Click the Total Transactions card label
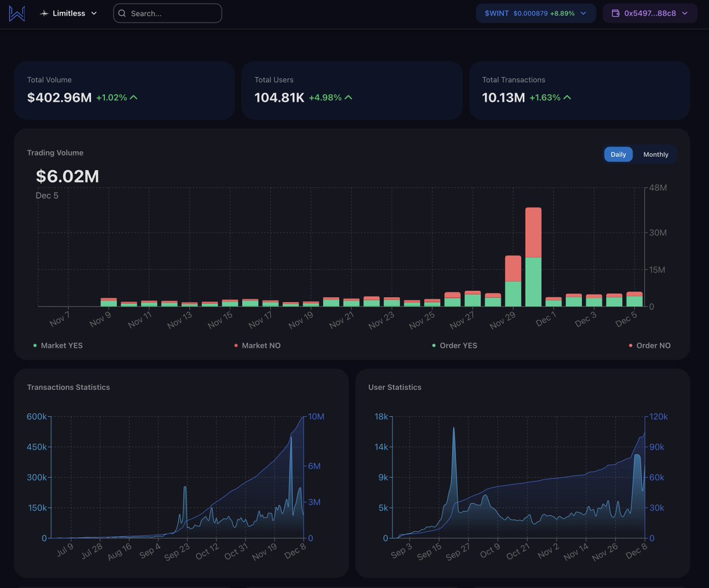The height and width of the screenshot is (588, 709). tap(513, 80)
